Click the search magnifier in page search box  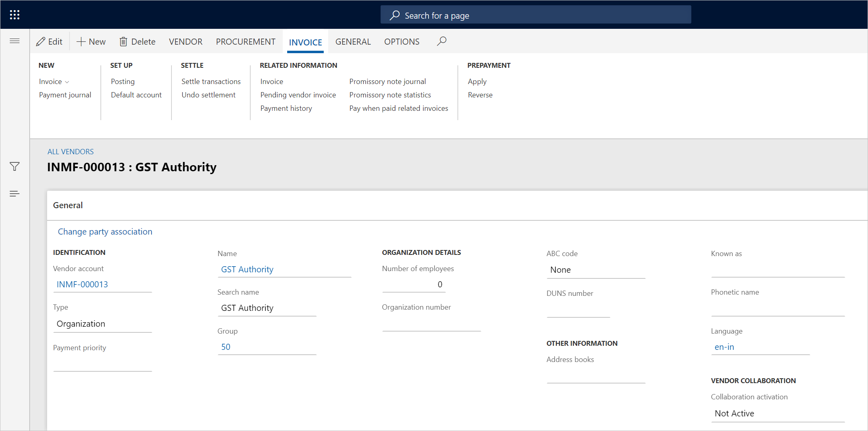click(394, 15)
